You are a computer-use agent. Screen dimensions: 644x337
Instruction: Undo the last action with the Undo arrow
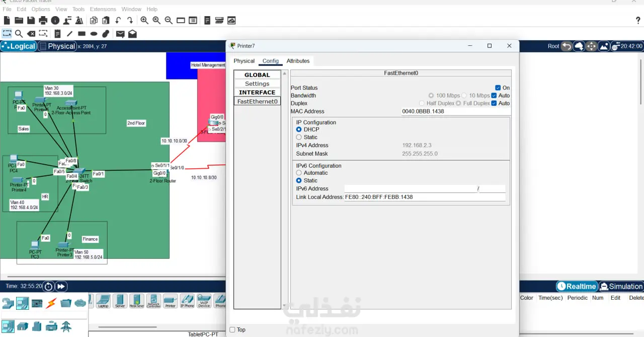point(118,20)
